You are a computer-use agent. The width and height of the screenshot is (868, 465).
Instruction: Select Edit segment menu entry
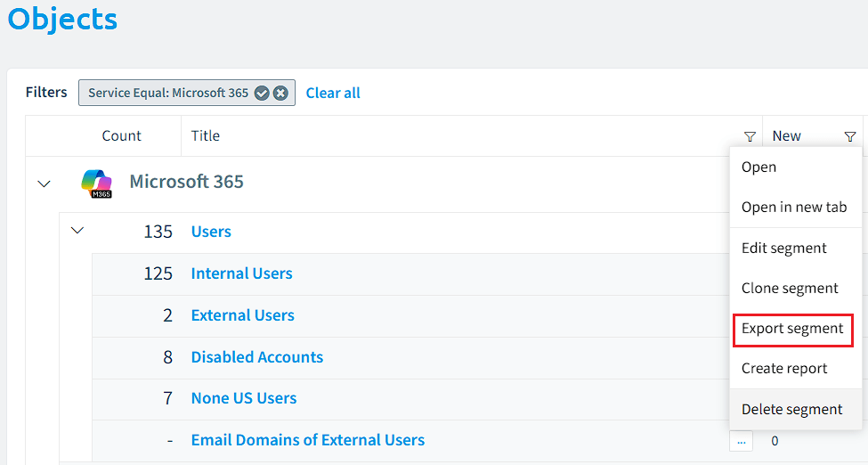(796, 248)
